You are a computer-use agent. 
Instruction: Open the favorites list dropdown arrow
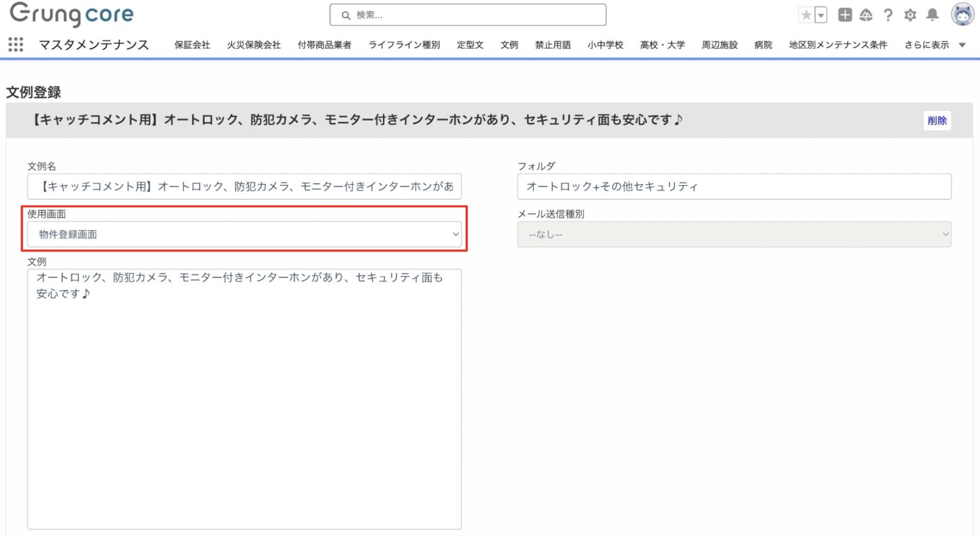click(x=821, y=15)
